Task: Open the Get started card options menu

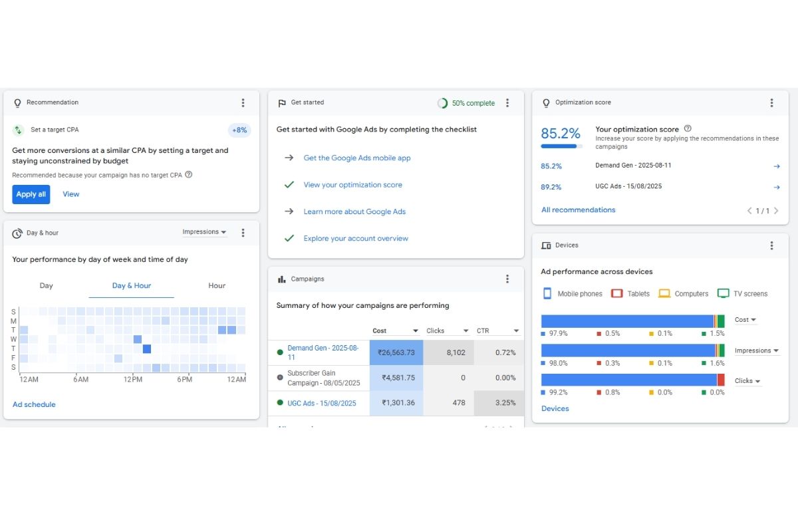Action: click(x=507, y=103)
